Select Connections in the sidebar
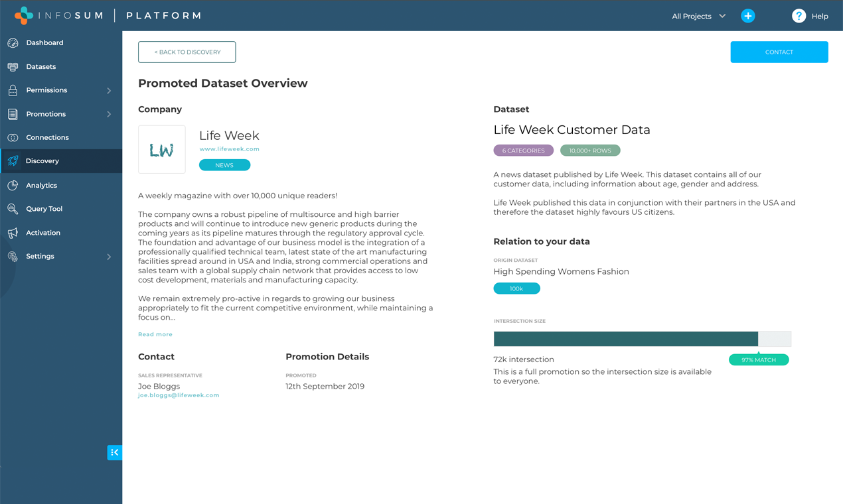This screenshot has width=843, height=504. pyautogui.click(x=61, y=138)
